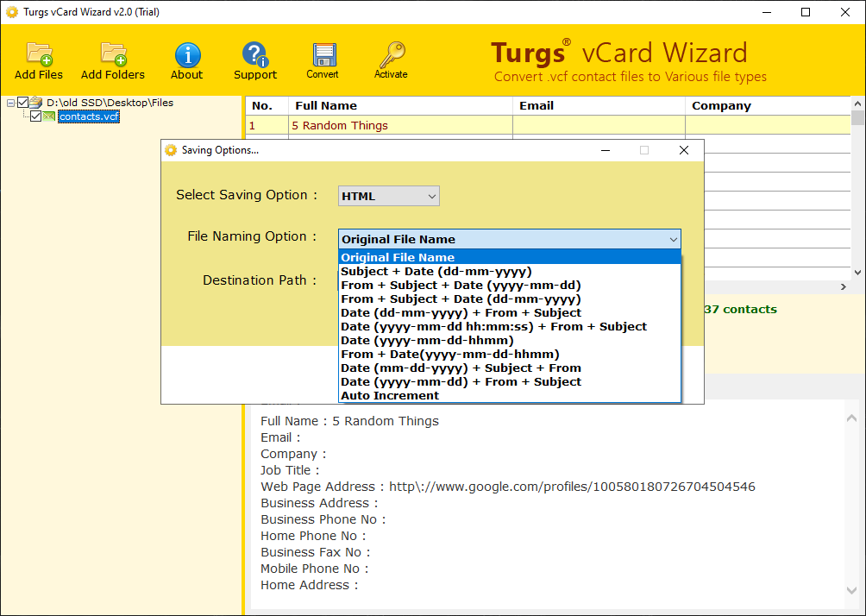Close the File Naming Option dropdown arrow
The width and height of the screenshot is (866, 616).
click(674, 239)
